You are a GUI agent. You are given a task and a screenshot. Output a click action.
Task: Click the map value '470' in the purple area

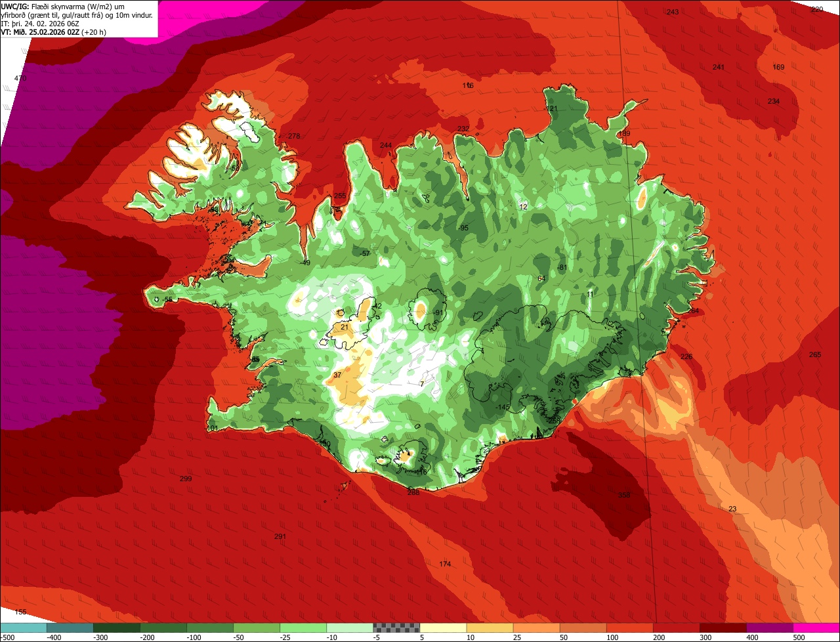(20, 79)
